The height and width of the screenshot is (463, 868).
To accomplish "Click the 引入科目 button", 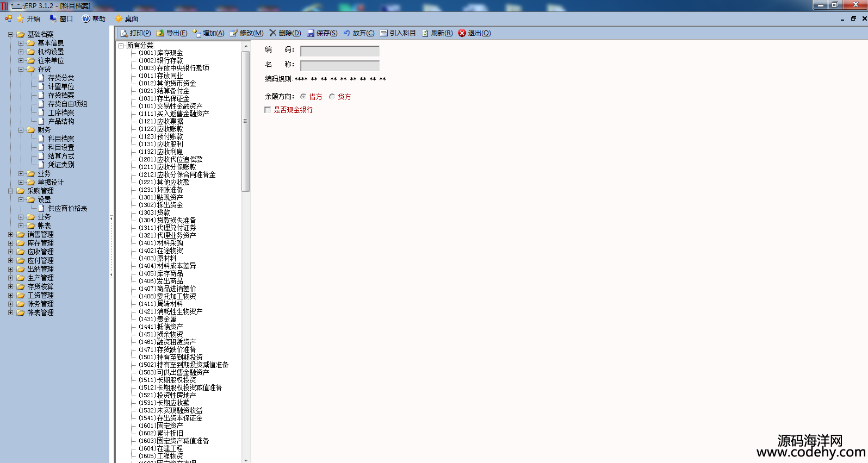I will 398,33.
